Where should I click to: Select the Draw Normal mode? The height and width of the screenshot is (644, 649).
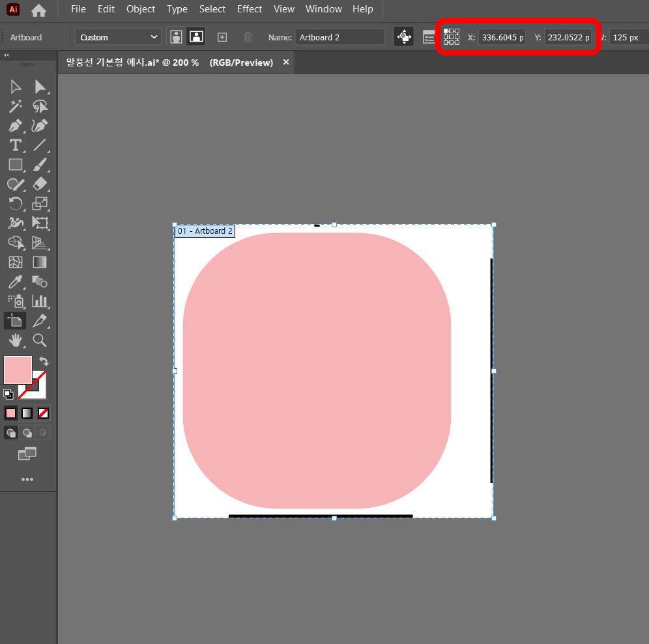[11, 432]
